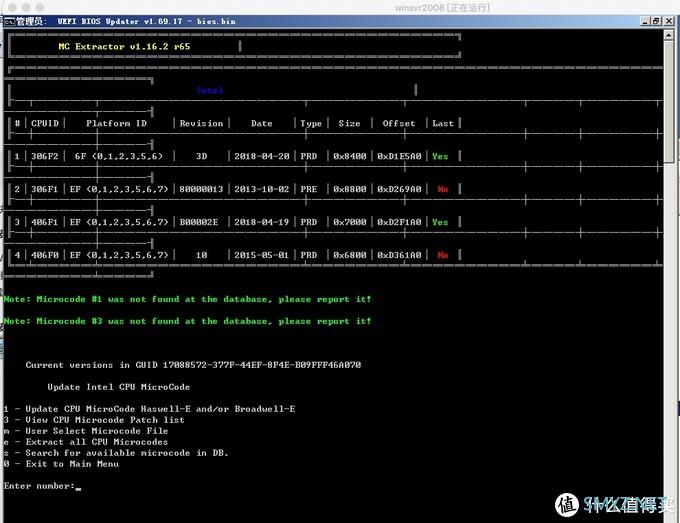Click CPUID cell '306F1'
The image size is (680, 523).
tap(45, 189)
